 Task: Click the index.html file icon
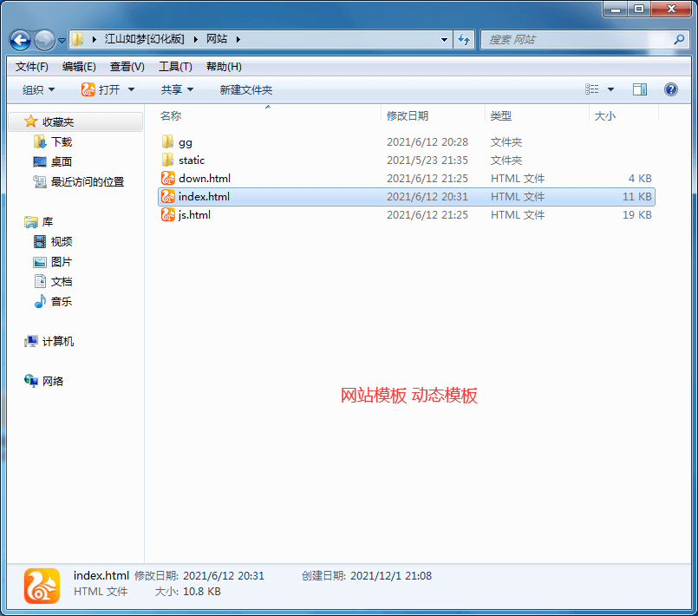168,196
